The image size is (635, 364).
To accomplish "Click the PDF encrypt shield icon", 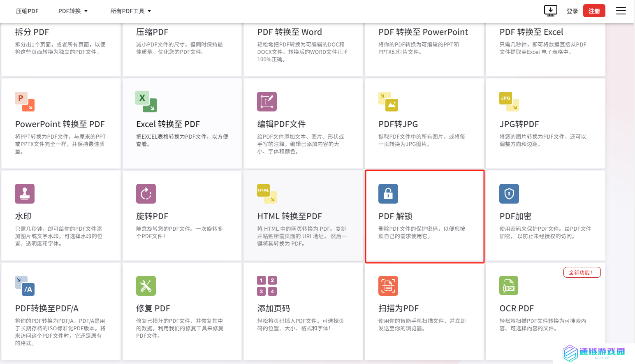I will coord(509,194).
